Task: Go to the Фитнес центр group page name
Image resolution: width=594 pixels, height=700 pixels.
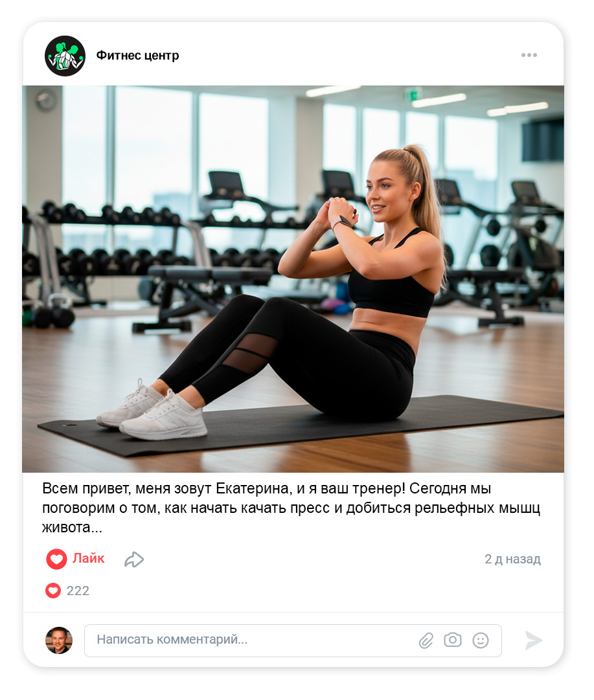Action: [137, 55]
